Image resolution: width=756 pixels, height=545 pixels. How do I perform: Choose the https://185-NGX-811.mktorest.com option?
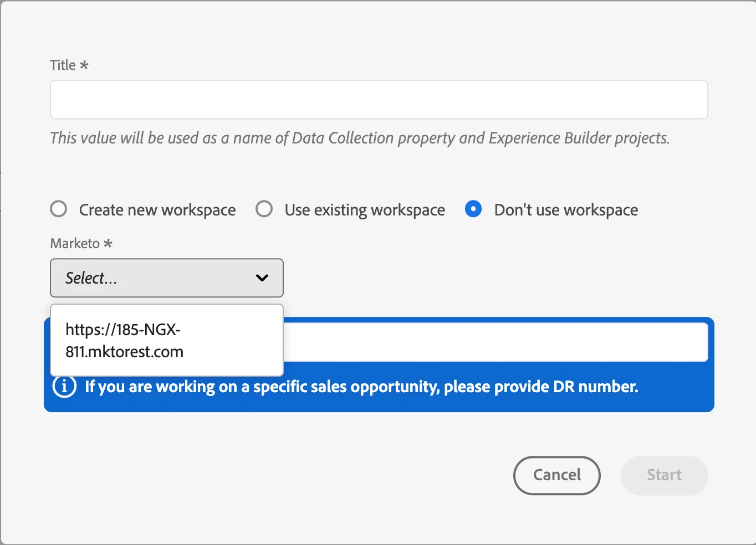(x=167, y=341)
